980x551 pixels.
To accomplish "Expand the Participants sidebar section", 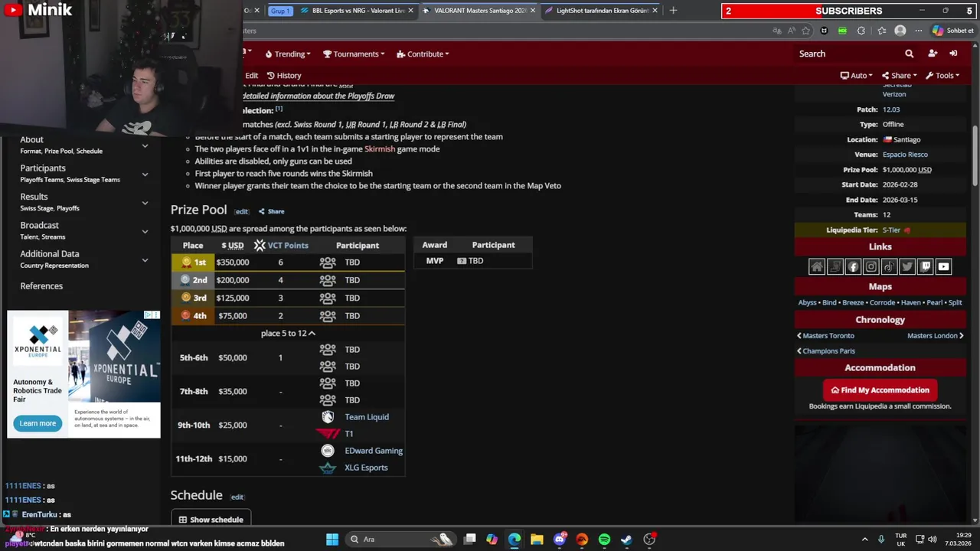I will [x=145, y=174].
